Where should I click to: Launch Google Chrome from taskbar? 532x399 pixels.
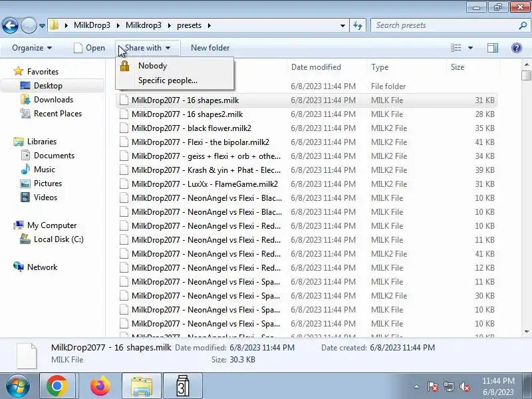click(57, 386)
